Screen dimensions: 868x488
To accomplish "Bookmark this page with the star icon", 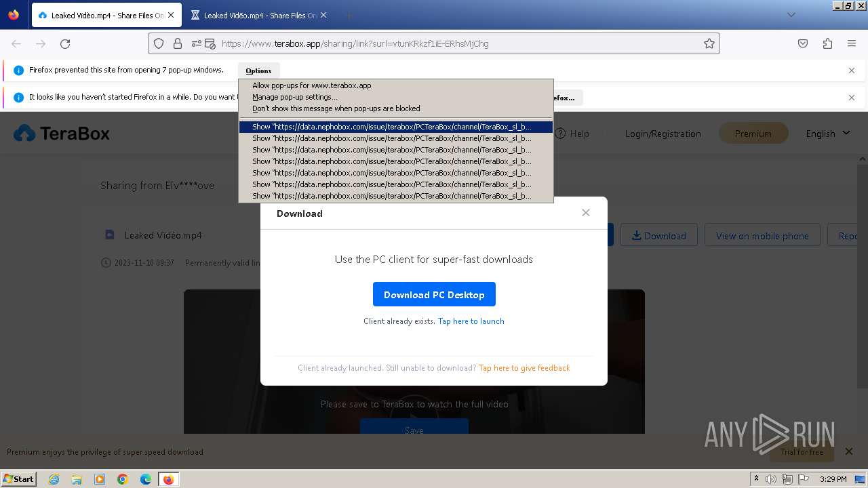I will point(709,43).
